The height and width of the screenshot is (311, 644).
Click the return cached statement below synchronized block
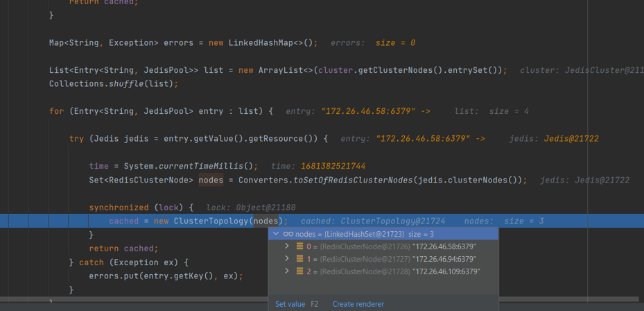(x=123, y=249)
